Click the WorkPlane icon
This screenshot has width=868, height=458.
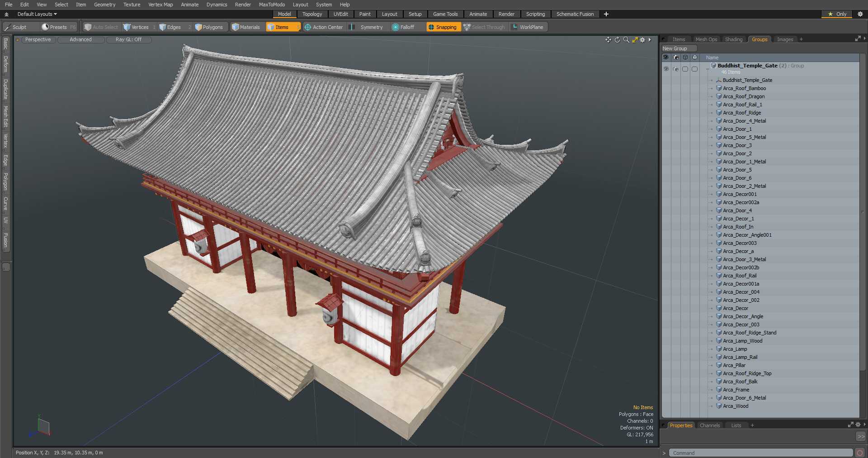pyautogui.click(x=514, y=27)
